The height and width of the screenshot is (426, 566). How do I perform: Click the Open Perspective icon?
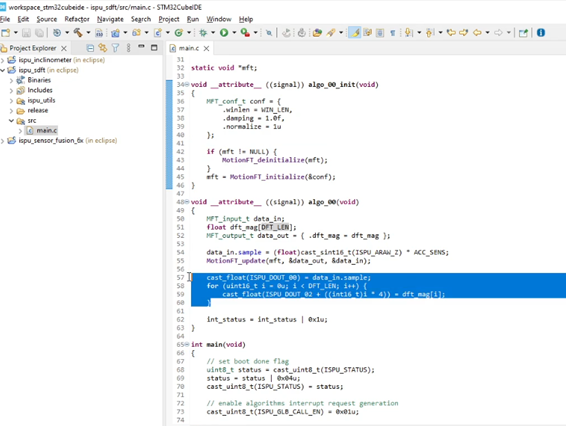[x=523, y=33]
